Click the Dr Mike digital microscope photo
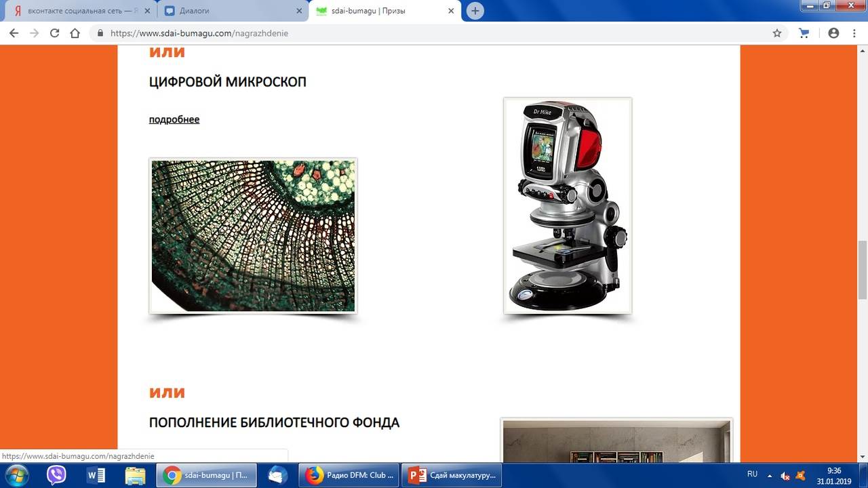This screenshot has height=488, width=868. 568,206
